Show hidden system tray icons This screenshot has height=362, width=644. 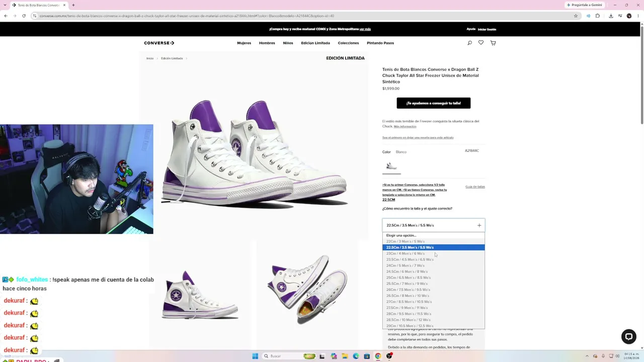click(588, 356)
